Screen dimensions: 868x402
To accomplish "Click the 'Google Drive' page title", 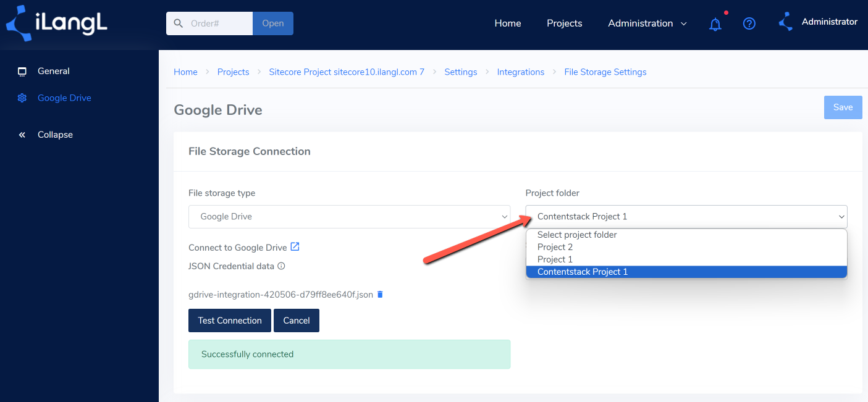I will click(218, 110).
